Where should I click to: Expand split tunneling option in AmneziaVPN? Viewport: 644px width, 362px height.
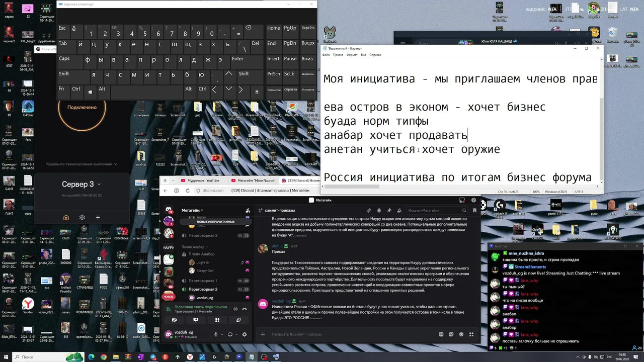[x=82, y=164]
